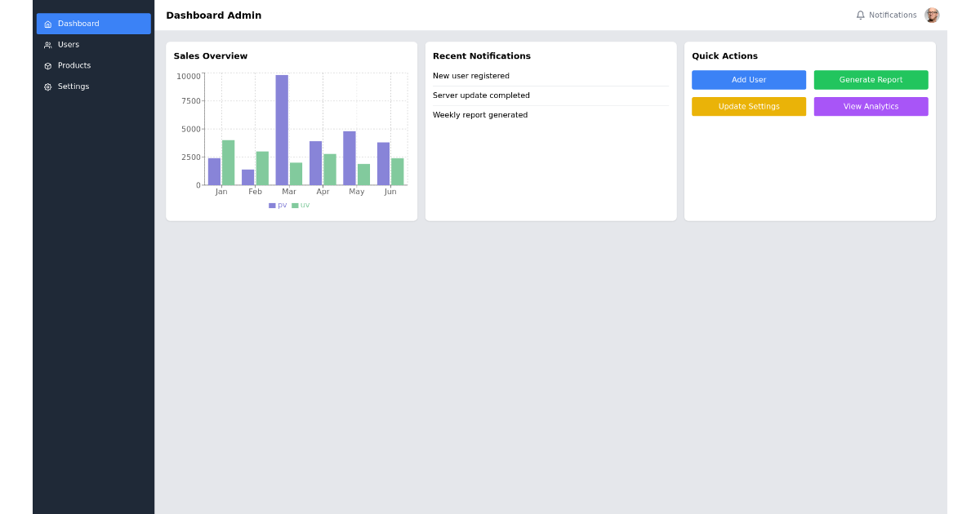This screenshot has width=980, height=514.
Task: Toggle the pv series in chart legend
Action: pos(276,205)
